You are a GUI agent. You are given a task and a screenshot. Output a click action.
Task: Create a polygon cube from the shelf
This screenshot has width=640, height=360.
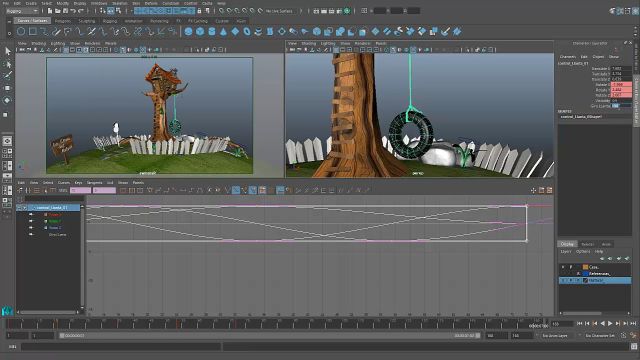200,31
